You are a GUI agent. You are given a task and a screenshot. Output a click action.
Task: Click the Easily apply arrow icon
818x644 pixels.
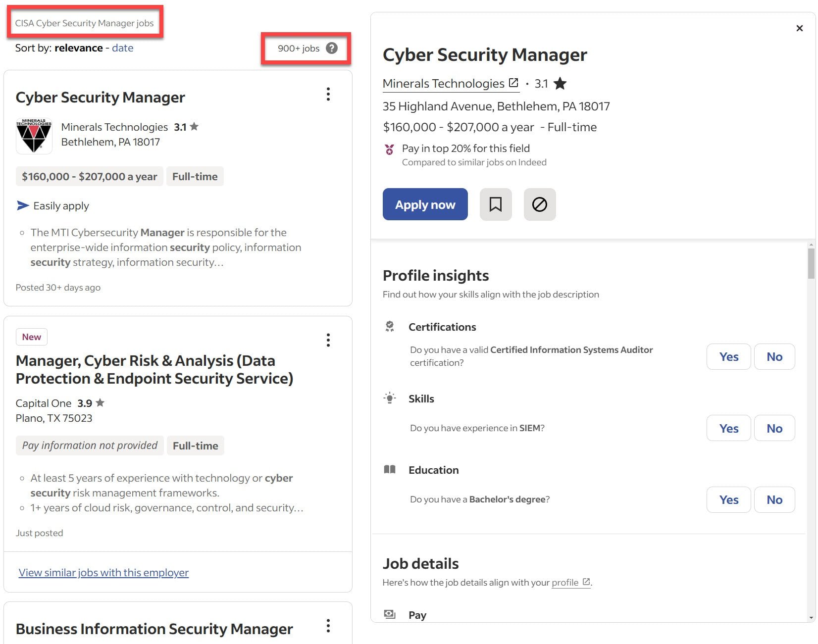23,205
